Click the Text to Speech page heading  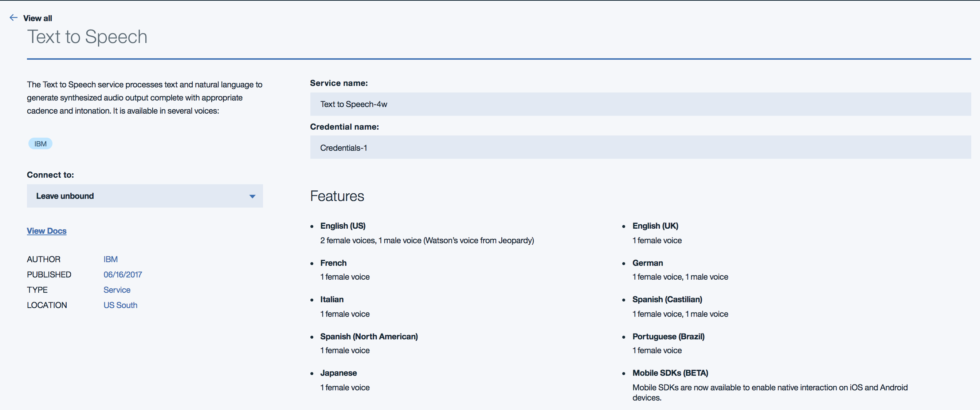(87, 37)
